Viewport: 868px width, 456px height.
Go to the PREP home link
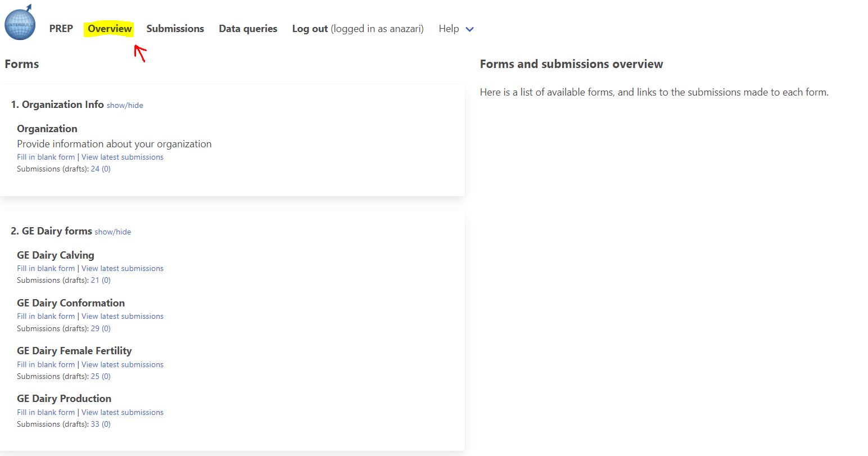coord(61,29)
